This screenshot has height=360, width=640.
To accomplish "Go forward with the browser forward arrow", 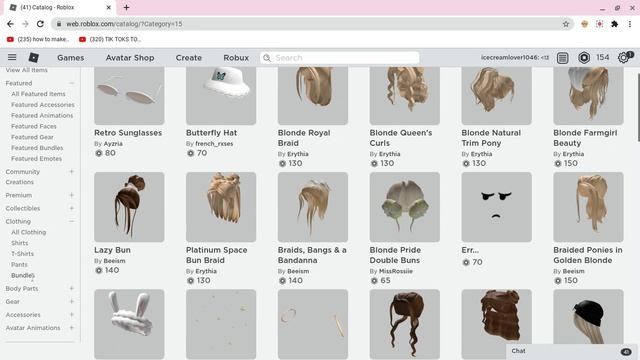I will tap(25, 24).
